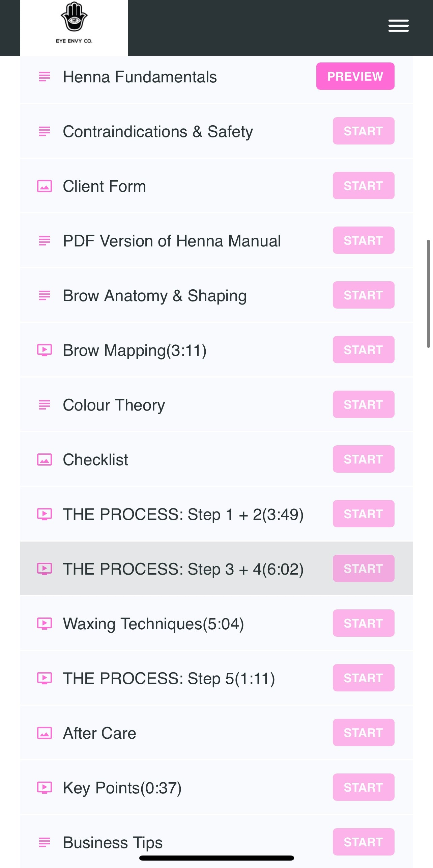Click the Brow Mapping lesson title
433x868 pixels.
pyautogui.click(x=135, y=350)
